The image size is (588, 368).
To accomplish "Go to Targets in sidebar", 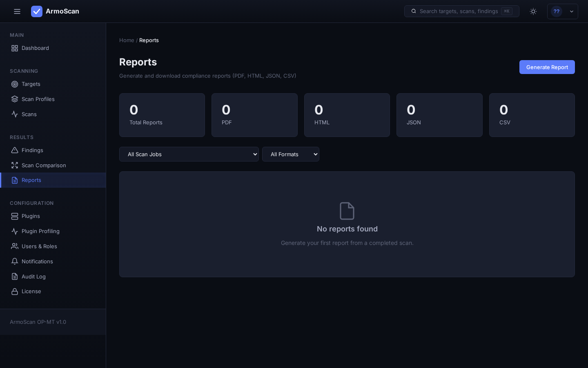I will click(53, 84).
